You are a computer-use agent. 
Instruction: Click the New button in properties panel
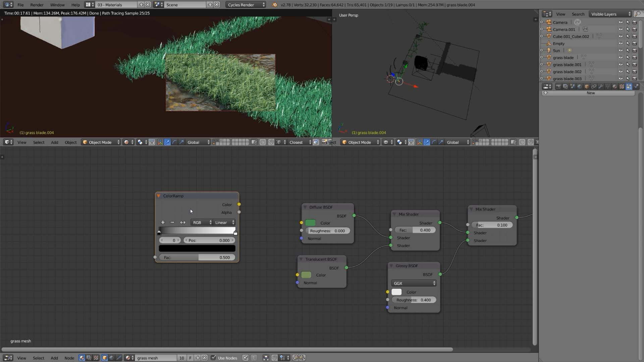(590, 93)
